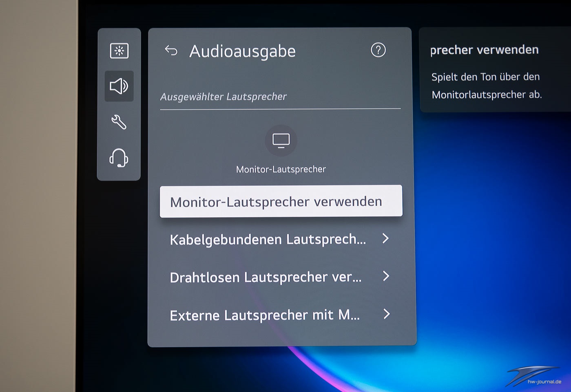Expand chevron beside Externe Lautsprecher mit M...
The height and width of the screenshot is (392, 571).
[x=386, y=314]
